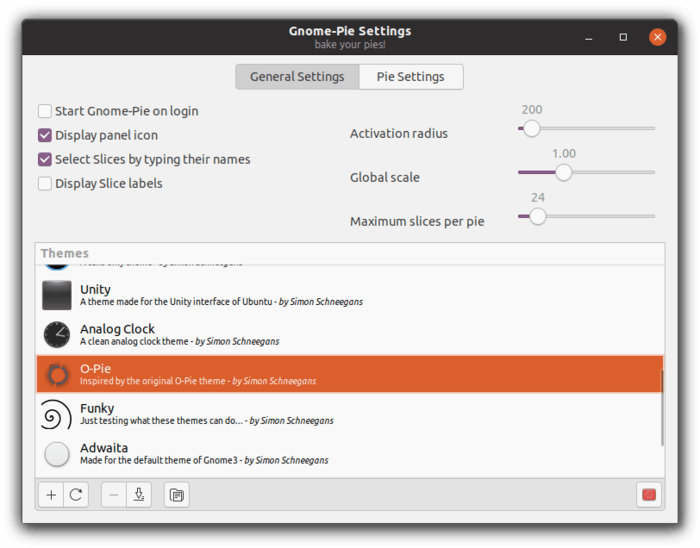
Task: Click the remove theme minus icon
Action: point(114,495)
